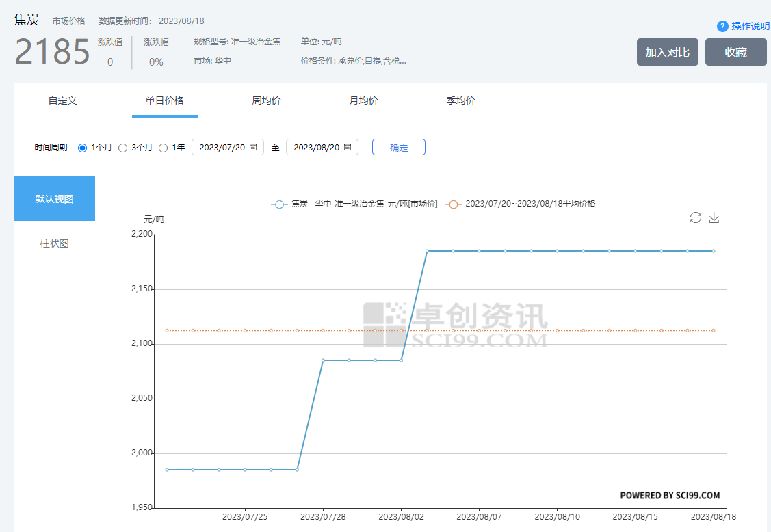This screenshot has width=771, height=532.
Task: Switch to the 月均价 tab
Action: 363,100
